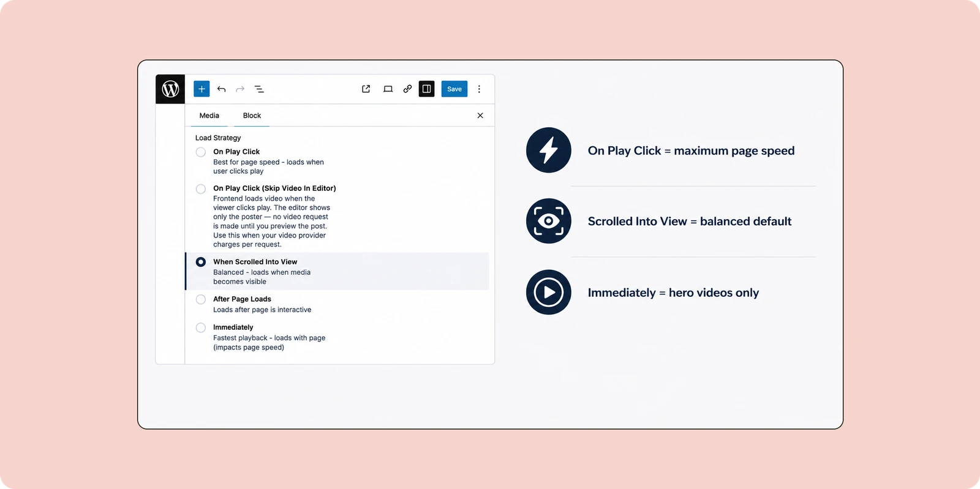Click the lightning bolt icon

click(x=549, y=150)
